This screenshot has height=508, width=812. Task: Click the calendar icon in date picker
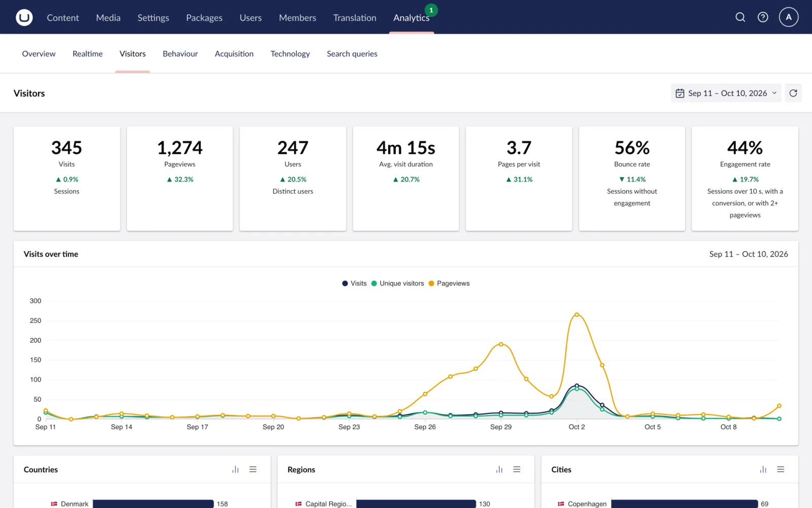[x=680, y=93]
